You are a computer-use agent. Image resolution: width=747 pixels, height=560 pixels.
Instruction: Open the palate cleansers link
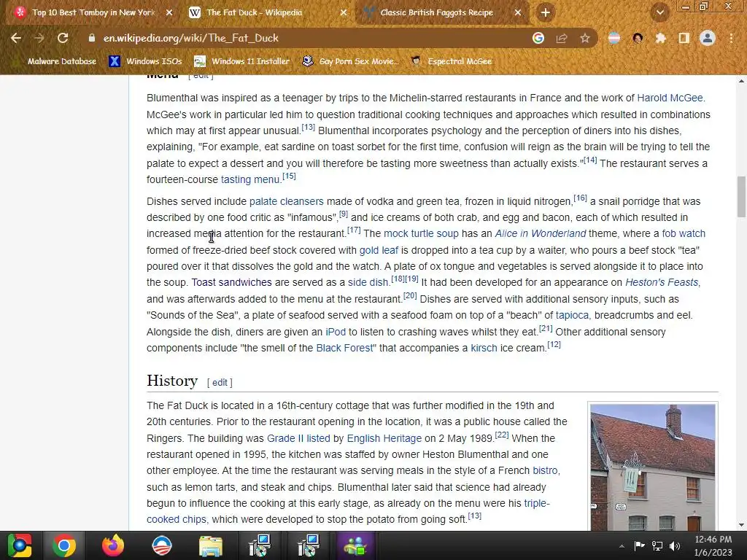(x=286, y=201)
